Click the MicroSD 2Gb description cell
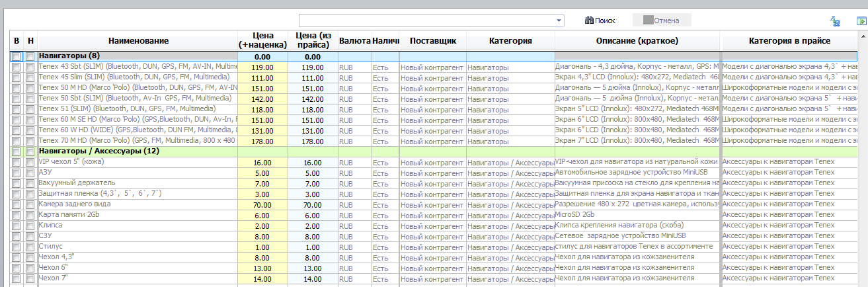The image size is (868, 287). [x=637, y=216]
